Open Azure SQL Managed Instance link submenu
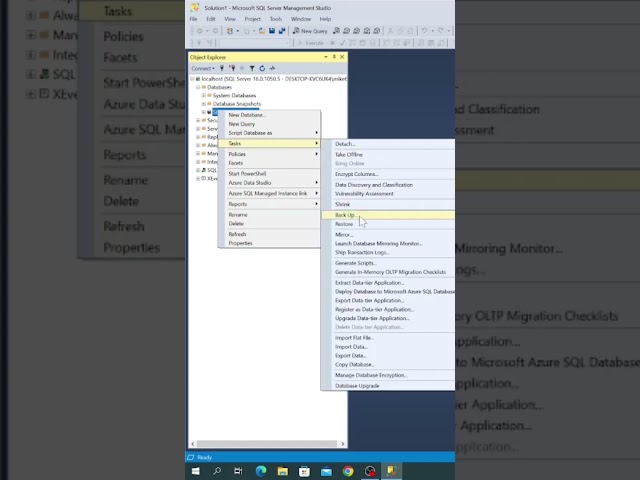 (269, 193)
